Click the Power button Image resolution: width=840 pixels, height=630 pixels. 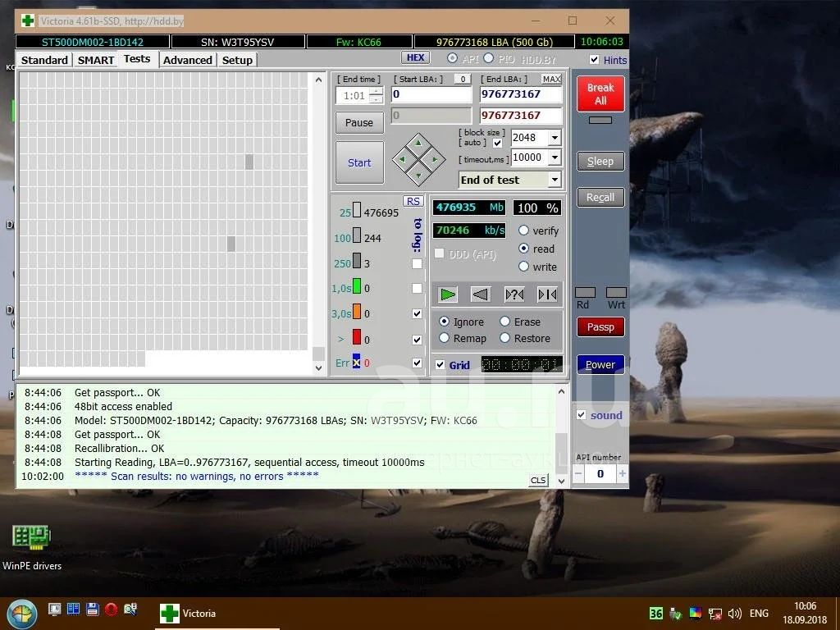pyautogui.click(x=600, y=364)
